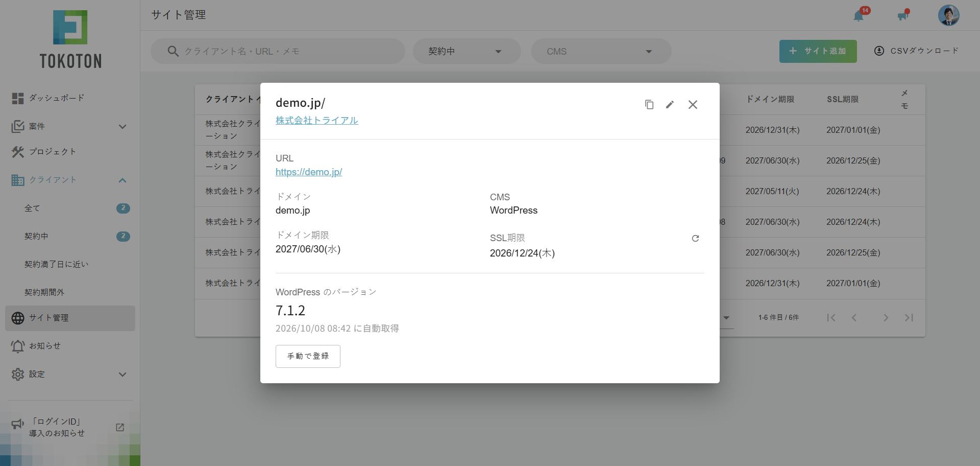Go to the first page of results
Image resolution: width=980 pixels, height=466 pixels.
[831, 318]
